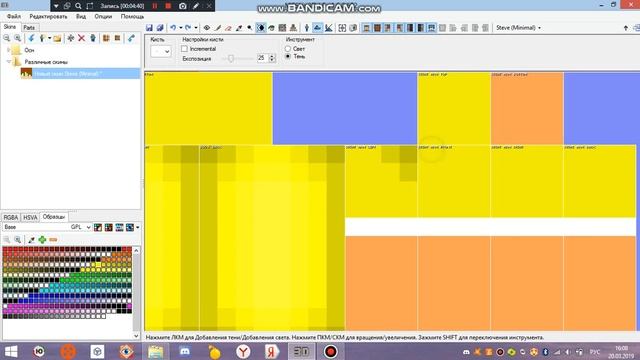Viewport: 640px width, 360px height.
Task: Select the Dropper color picker tool
Action: [x=239, y=28]
